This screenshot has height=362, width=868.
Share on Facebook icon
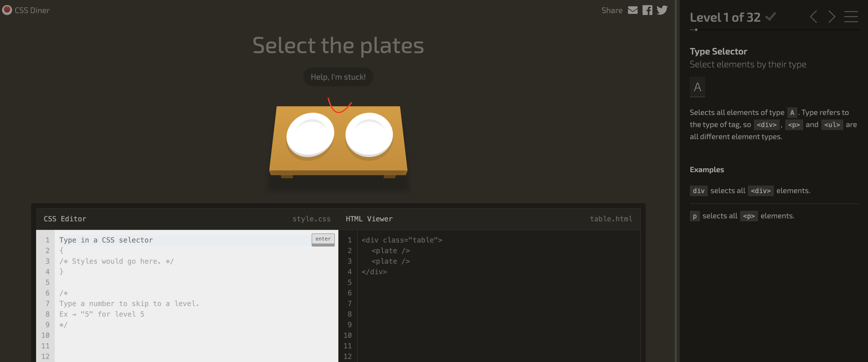point(647,10)
